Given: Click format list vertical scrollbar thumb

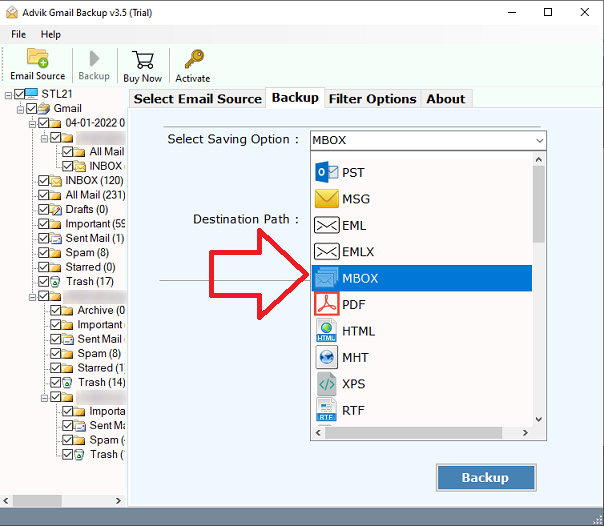Looking at the screenshot, I should [x=539, y=204].
